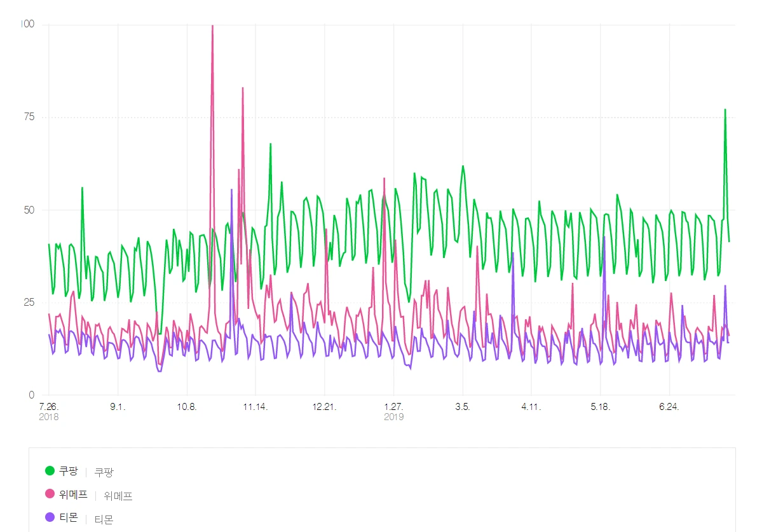Click the 5.18. axis date label
This screenshot has height=532, width=776.
point(601,407)
